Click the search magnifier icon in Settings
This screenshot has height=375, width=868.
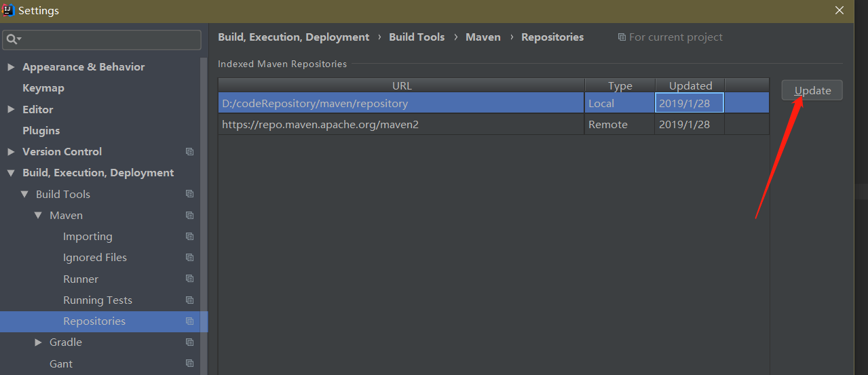tap(12, 40)
